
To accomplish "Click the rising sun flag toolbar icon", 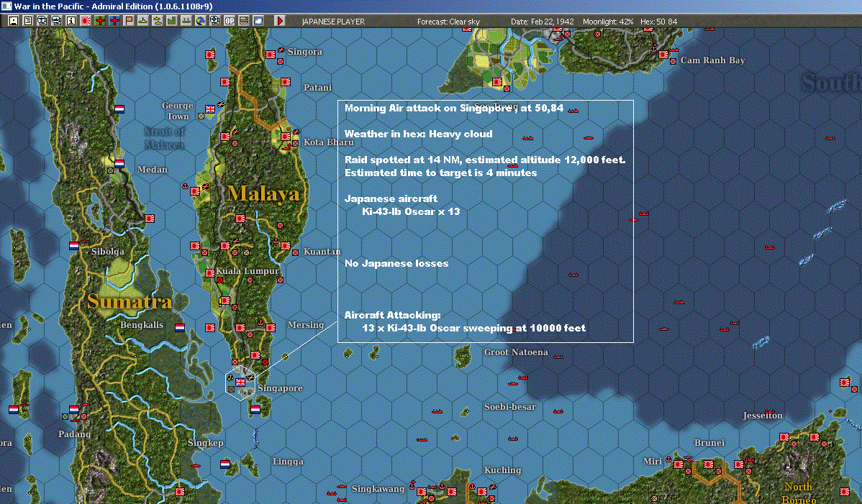I will point(85,21).
